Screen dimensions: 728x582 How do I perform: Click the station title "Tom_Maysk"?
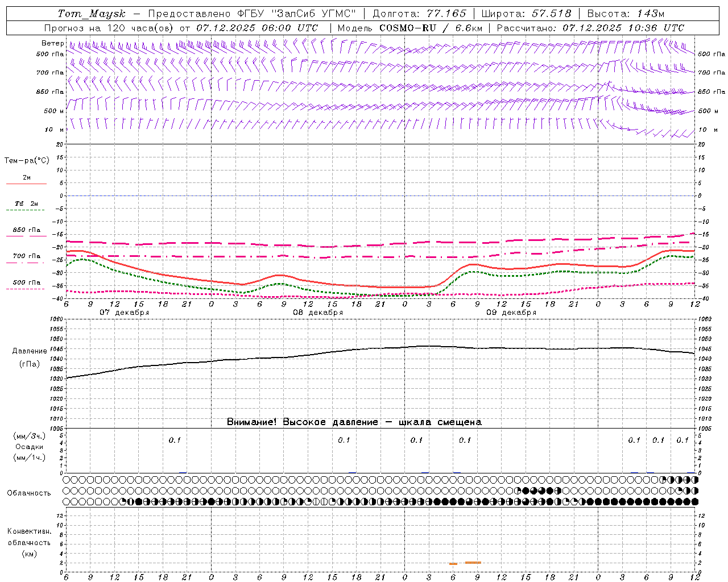click(x=92, y=14)
